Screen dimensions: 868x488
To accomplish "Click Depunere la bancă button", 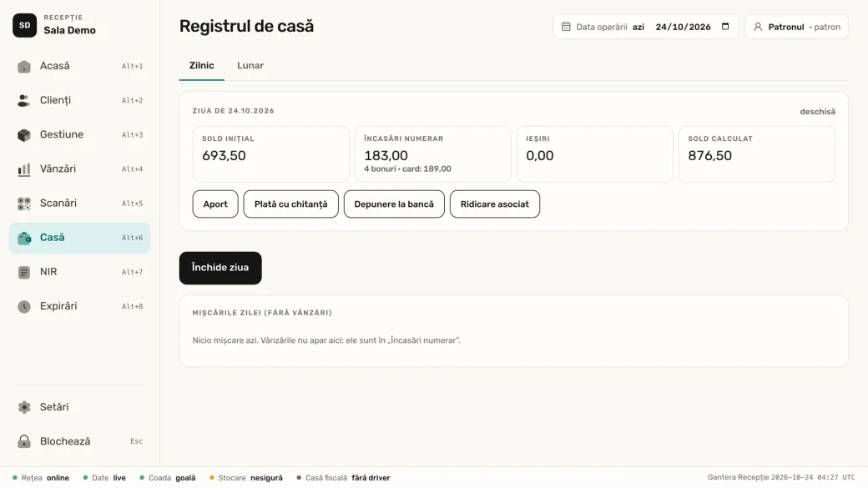I will 394,204.
